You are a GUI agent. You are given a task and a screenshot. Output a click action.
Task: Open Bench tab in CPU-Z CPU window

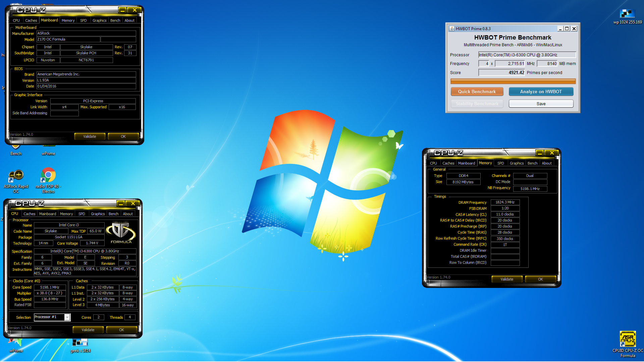pos(113,214)
